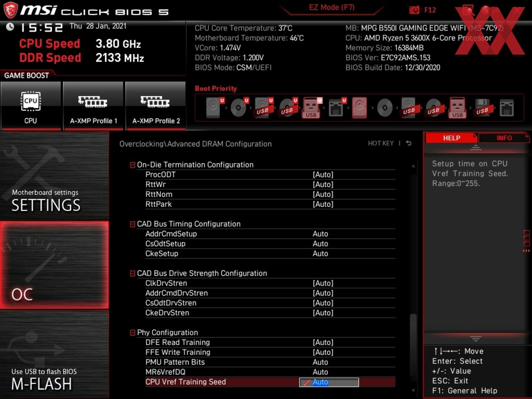Open the ProcODT [Auto] value
This screenshot has height=399, width=532.
coord(323,174)
